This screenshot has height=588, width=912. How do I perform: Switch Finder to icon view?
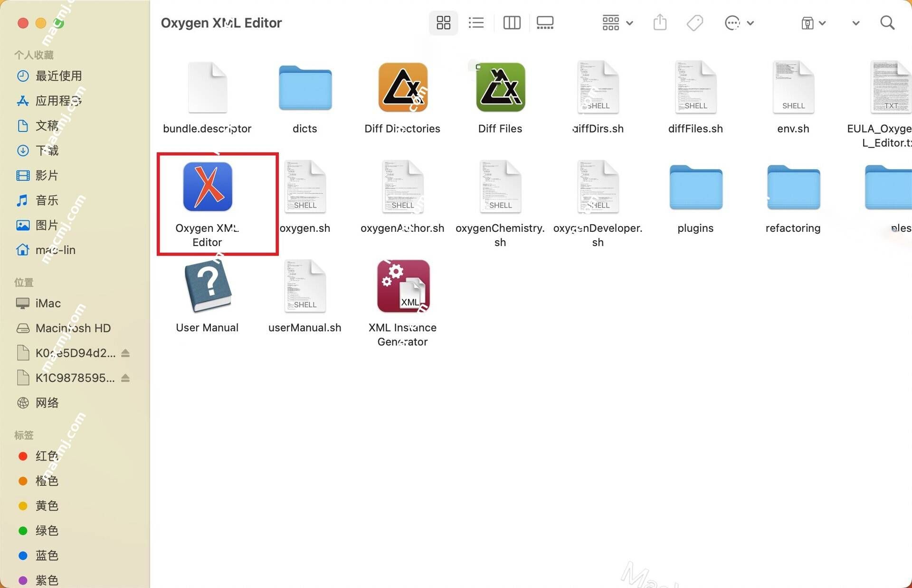pyautogui.click(x=443, y=23)
